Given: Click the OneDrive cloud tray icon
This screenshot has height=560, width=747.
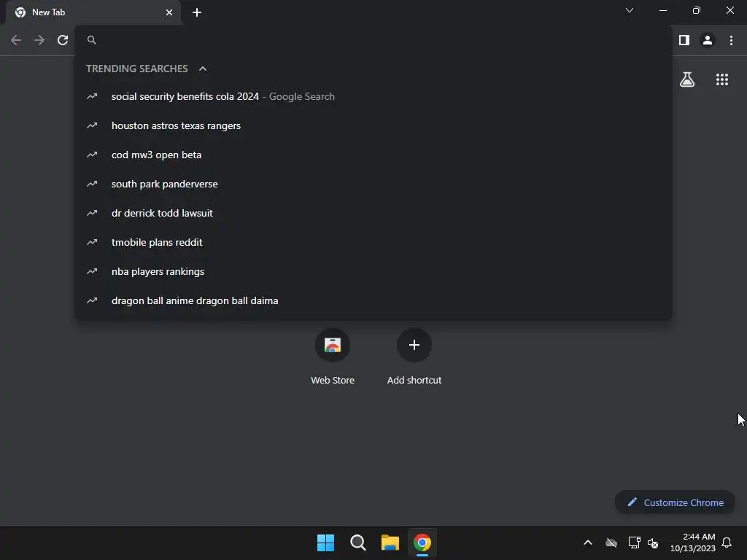Looking at the screenshot, I should pyautogui.click(x=611, y=542).
